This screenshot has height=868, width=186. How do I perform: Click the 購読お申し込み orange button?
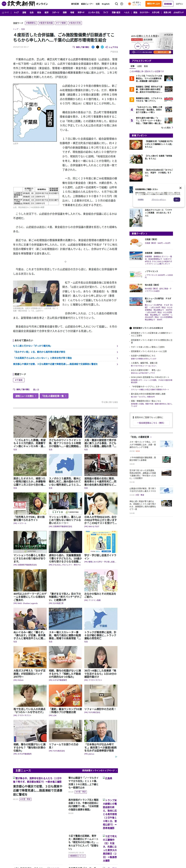coord(153,4)
